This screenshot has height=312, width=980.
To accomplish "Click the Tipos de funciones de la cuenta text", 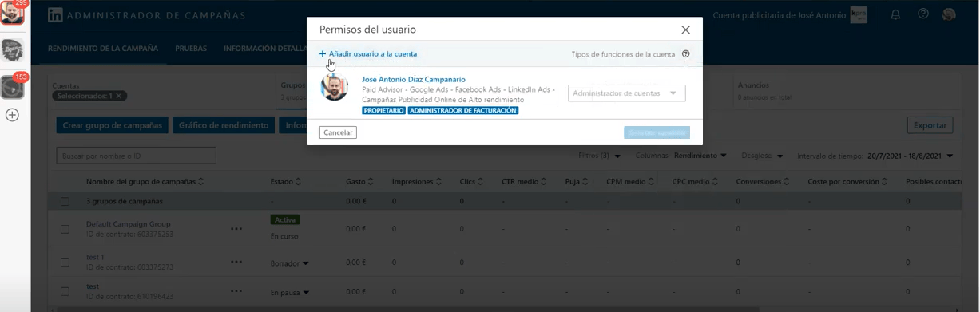I will coord(623,54).
